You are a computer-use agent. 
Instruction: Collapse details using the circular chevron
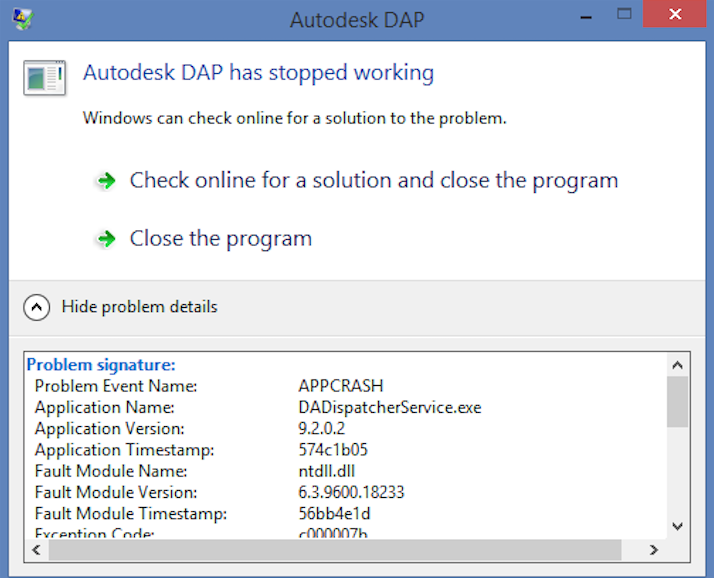pyautogui.click(x=37, y=307)
